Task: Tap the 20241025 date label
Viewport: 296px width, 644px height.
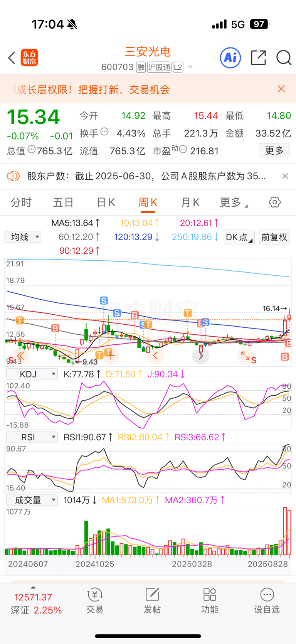Action: pyautogui.click(x=95, y=564)
